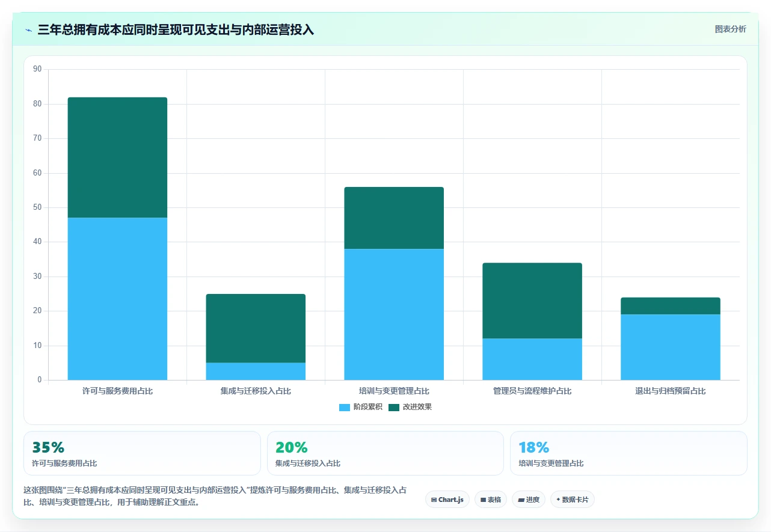Viewport: 771px width, 532px height.
Task: Click green bar segment for 许可与服务费用占比
Action: 117,157
